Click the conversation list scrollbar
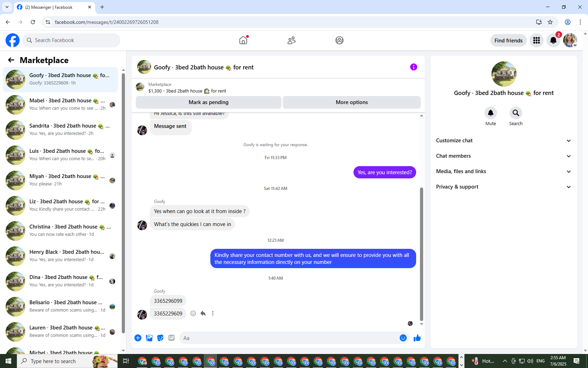The height and width of the screenshot is (368, 588). pyautogui.click(x=123, y=203)
